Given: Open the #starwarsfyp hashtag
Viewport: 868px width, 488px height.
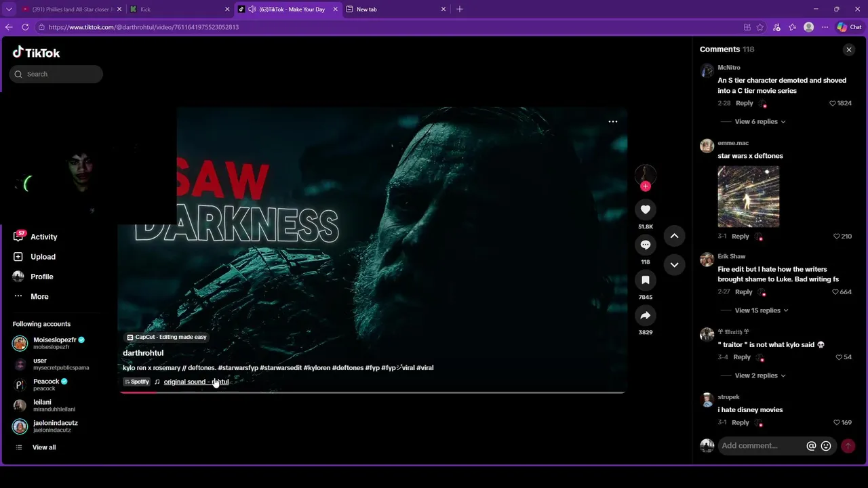Looking at the screenshot, I should coord(237,367).
